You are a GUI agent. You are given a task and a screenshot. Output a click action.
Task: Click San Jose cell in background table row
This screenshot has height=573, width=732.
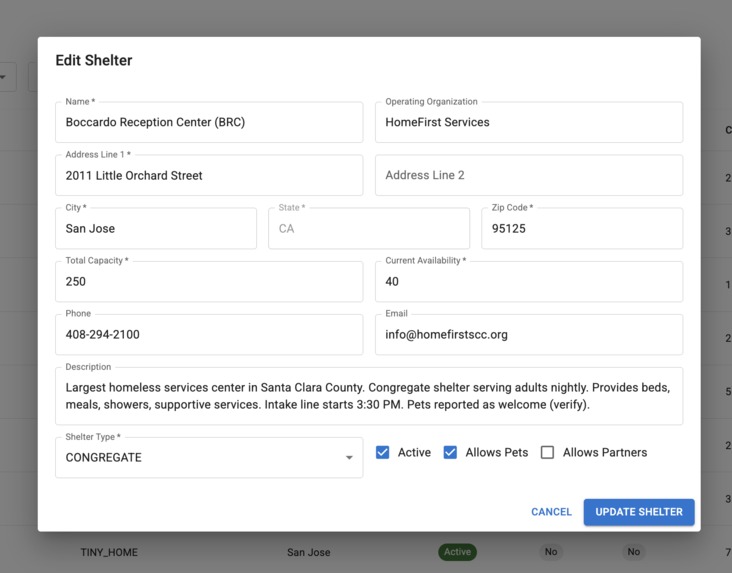coord(309,552)
